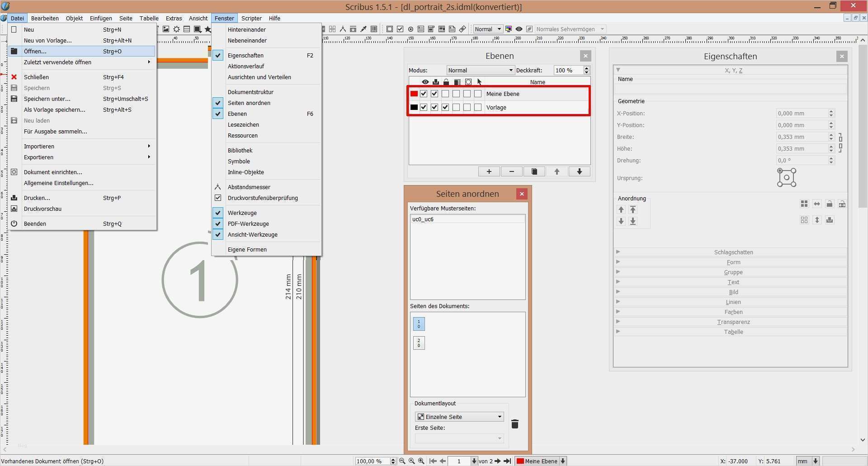868x466 pixels.
Task: Toggle printing of Vorlage layer
Action: [x=434, y=107]
